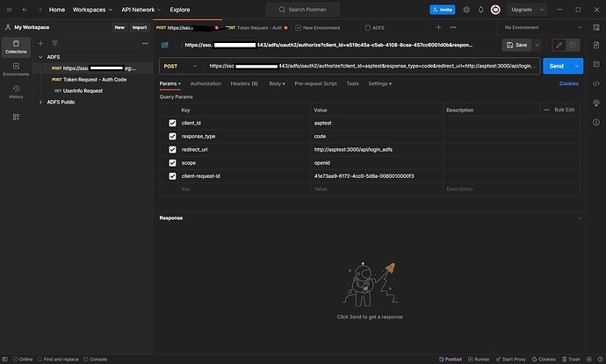Collapse the Response pane chevron
Viewport: 606px width, 364px height.
pyautogui.click(x=580, y=218)
